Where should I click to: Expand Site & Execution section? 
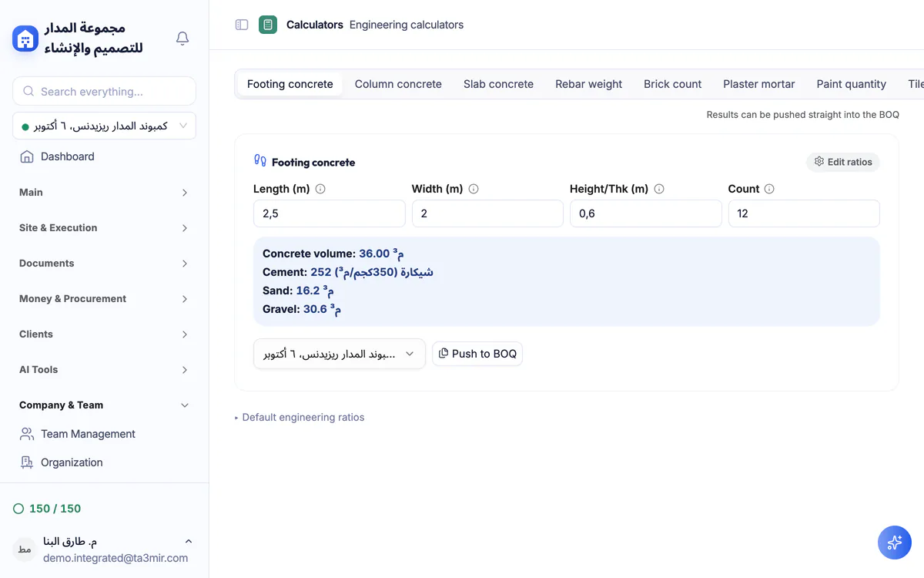pos(104,228)
